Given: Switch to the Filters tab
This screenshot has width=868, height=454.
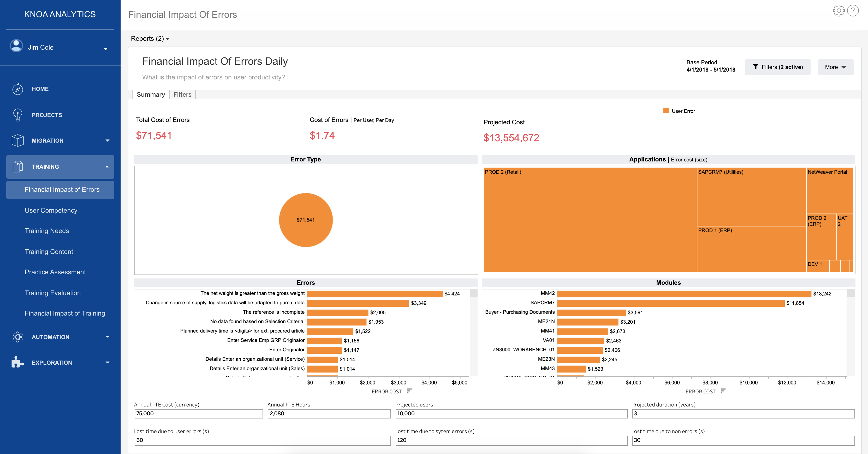Looking at the screenshot, I should click(x=182, y=95).
